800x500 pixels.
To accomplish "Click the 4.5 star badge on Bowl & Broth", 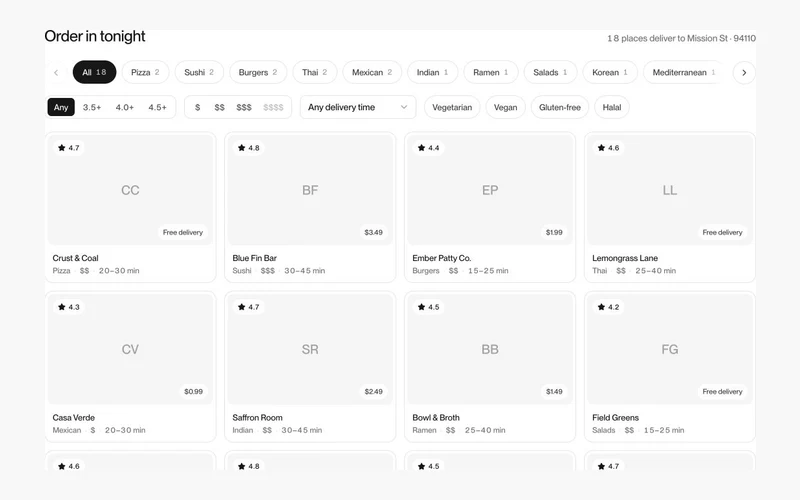I will 429,307.
